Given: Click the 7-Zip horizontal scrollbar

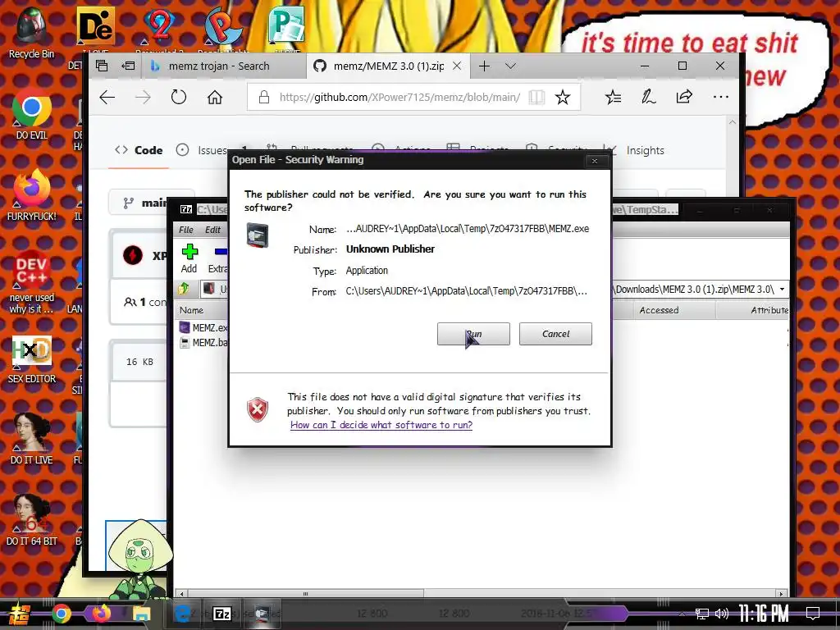Looking at the screenshot, I should (305, 594).
